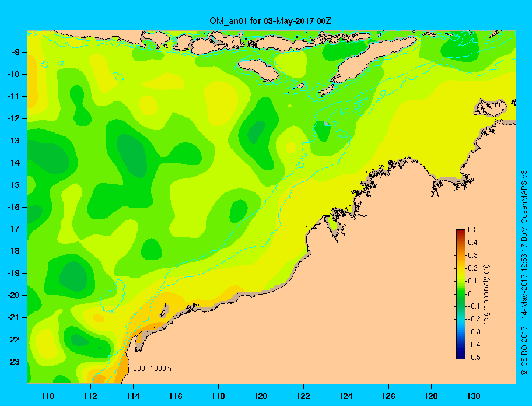532x406 pixels.
Task: Click longitude label "124" on the bottom axis
Action: pyautogui.click(x=346, y=396)
